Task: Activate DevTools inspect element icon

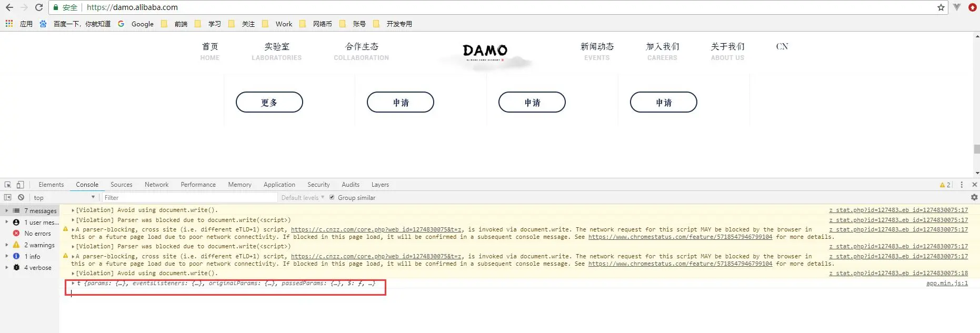Action: 7,185
